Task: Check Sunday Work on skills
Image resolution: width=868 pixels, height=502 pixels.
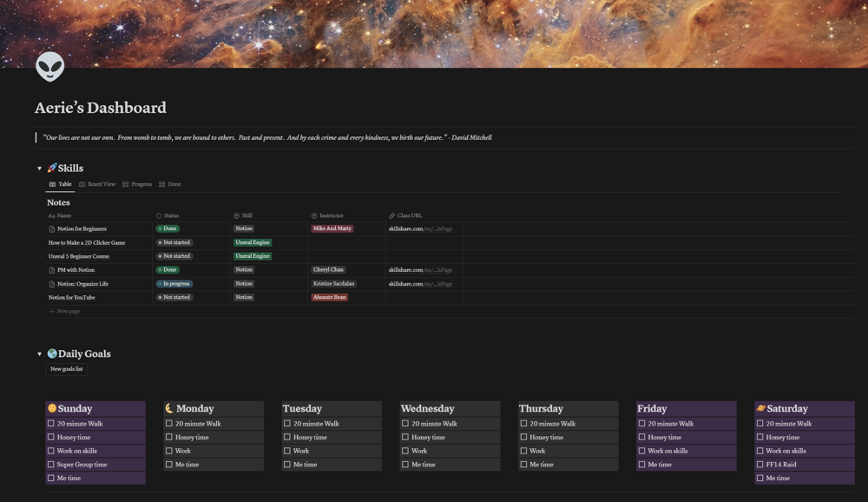Action: point(51,451)
